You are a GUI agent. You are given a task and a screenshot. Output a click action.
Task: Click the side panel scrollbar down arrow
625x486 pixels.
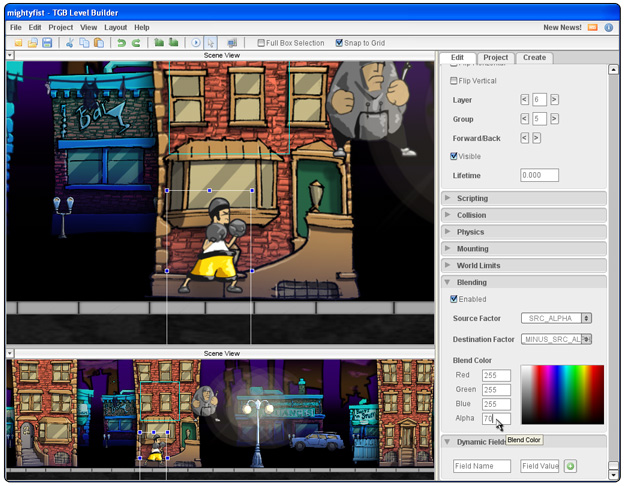613,474
